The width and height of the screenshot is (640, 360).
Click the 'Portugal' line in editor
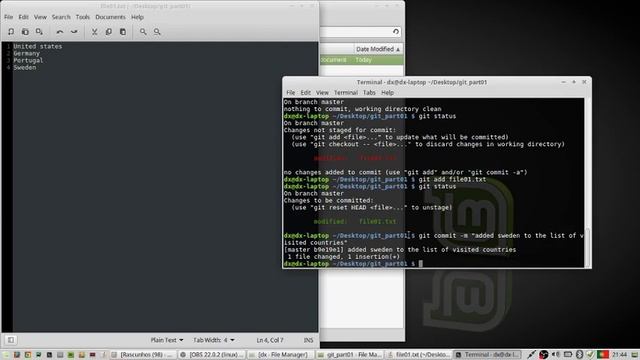(28, 60)
